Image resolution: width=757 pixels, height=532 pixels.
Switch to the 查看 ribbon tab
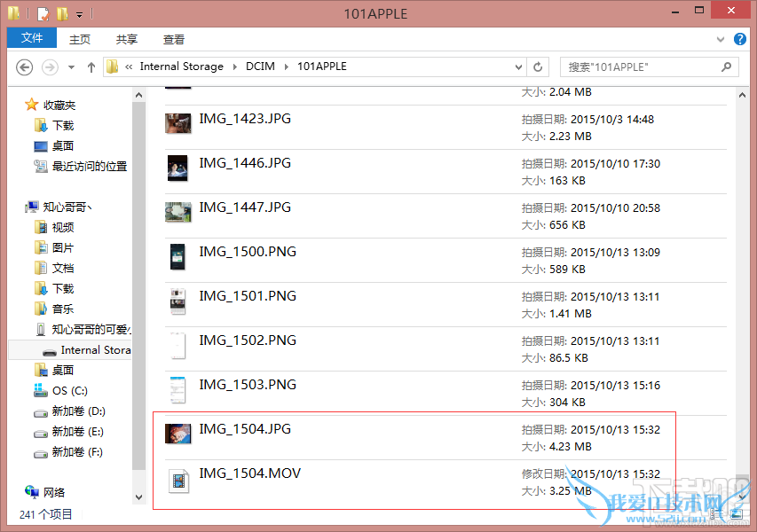point(174,40)
